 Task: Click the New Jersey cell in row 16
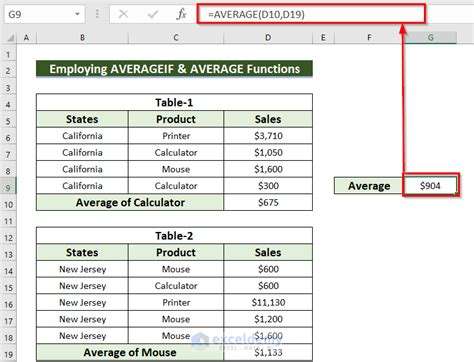pyautogui.click(x=82, y=302)
